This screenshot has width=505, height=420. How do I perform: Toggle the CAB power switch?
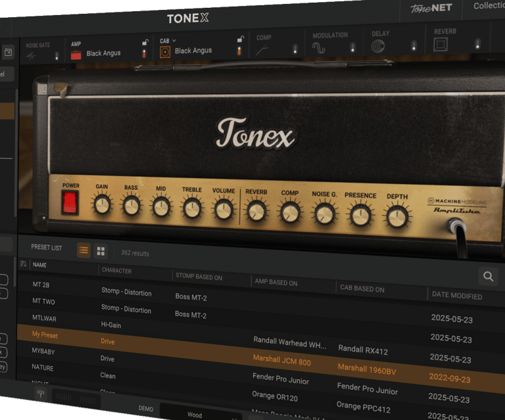click(x=239, y=50)
